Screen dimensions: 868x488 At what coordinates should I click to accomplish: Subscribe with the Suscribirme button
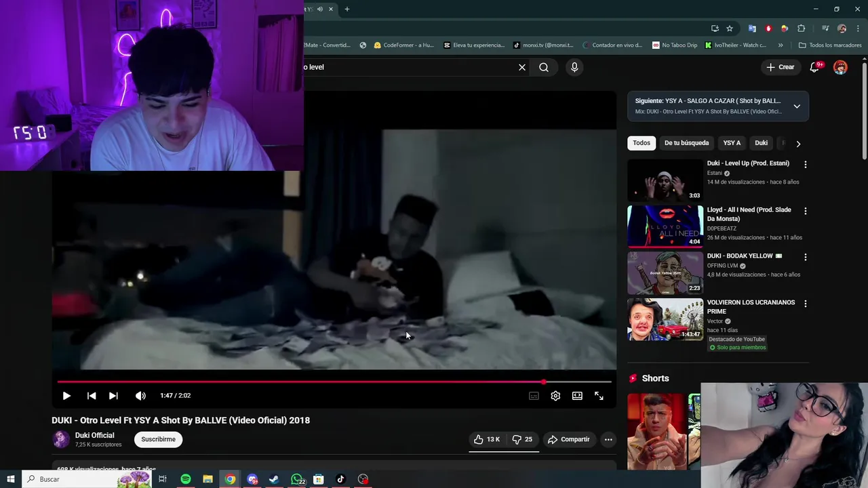tap(158, 439)
